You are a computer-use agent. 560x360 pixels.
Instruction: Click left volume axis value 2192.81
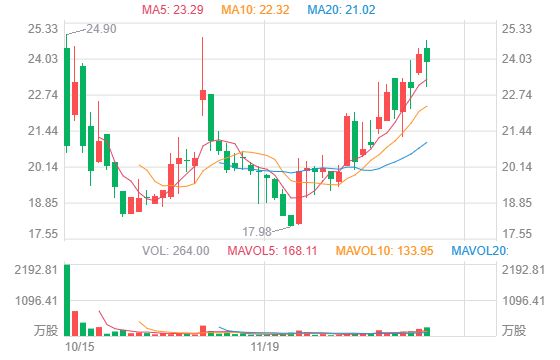point(36,270)
